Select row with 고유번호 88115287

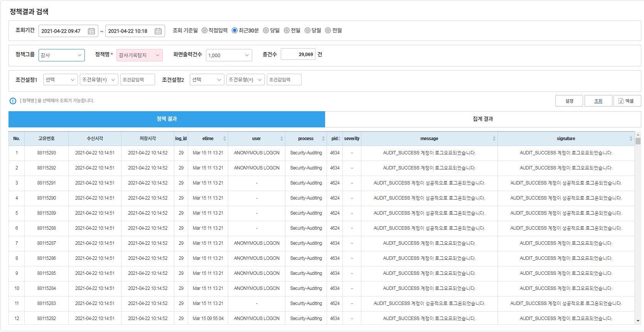tap(322, 243)
